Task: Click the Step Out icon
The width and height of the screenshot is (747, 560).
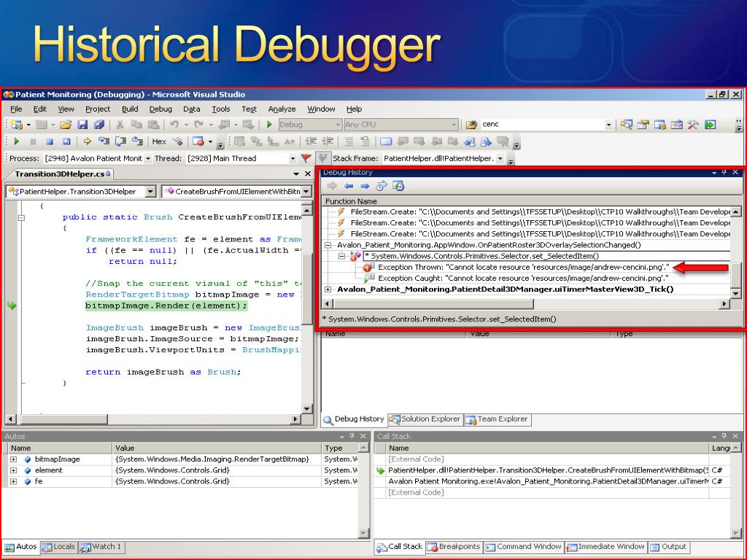Action: (x=138, y=141)
